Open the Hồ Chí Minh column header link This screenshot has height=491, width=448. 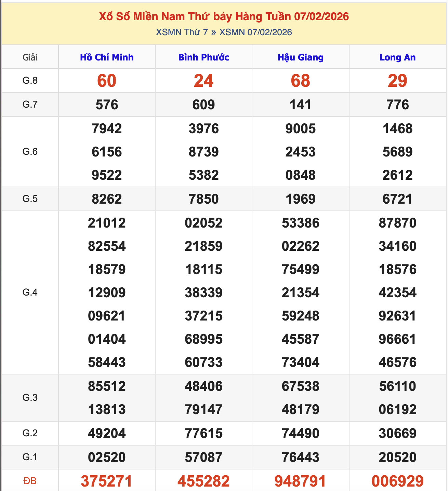[x=106, y=57]
